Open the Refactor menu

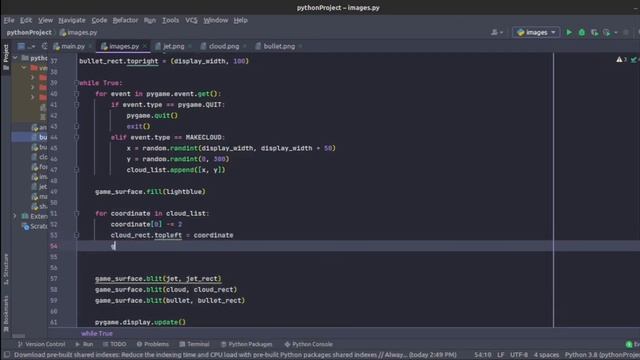(125, 20)
